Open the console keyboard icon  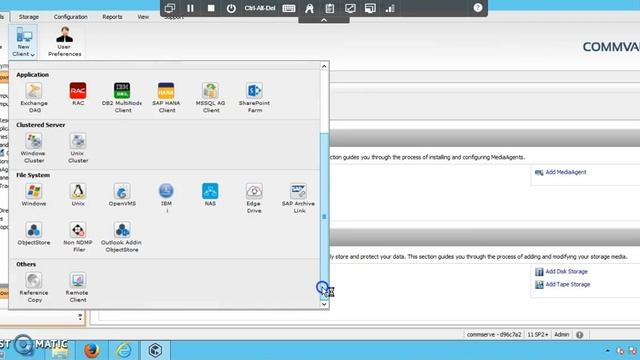point(289,8)
